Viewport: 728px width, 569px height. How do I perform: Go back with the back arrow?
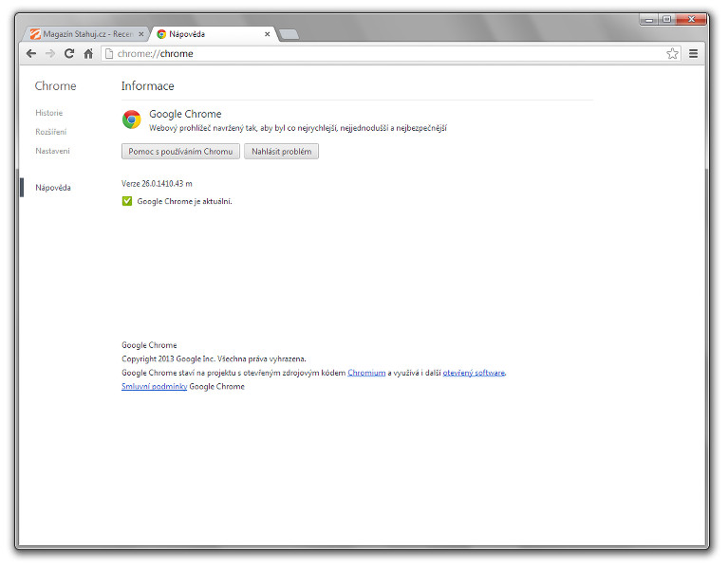pos(31,54)
